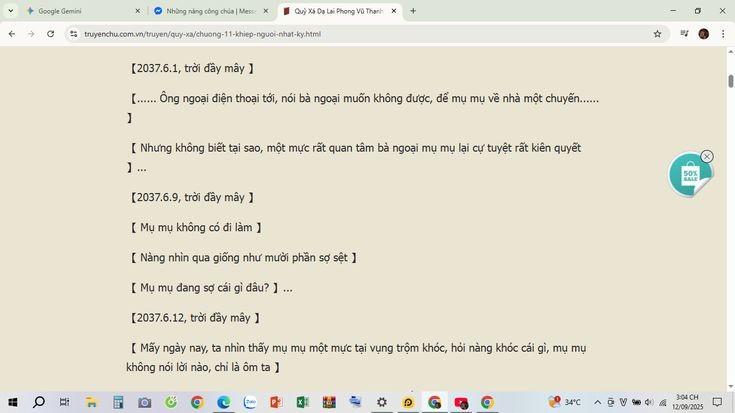Viewport: 735px width, 413px height.
Task: Switch to the Google Gemini tab
Action: (75, 11)
